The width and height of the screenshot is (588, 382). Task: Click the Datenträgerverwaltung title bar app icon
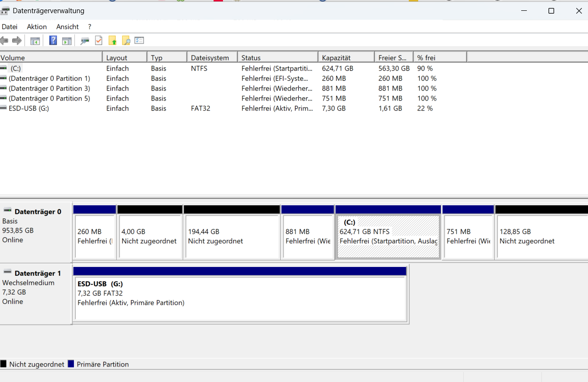tap(5, 11)
